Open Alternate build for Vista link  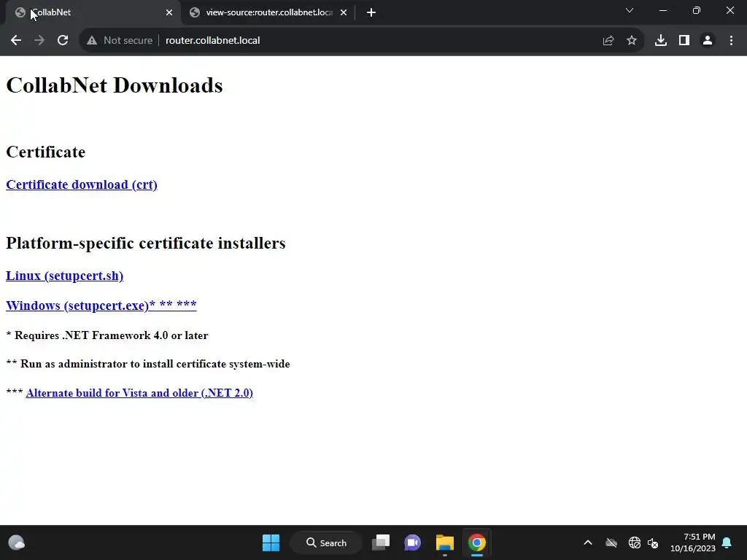point(139,393)
